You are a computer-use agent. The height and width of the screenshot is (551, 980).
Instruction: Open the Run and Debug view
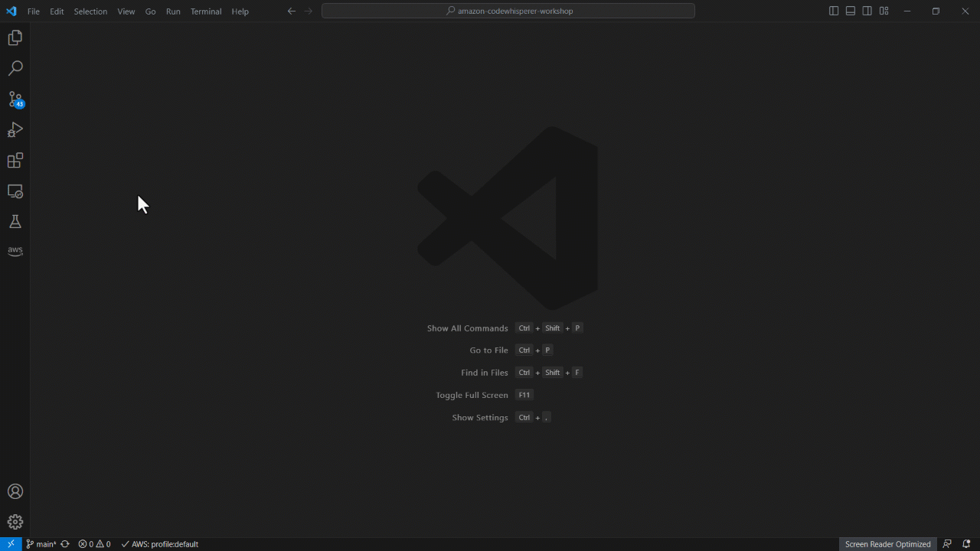15,130
